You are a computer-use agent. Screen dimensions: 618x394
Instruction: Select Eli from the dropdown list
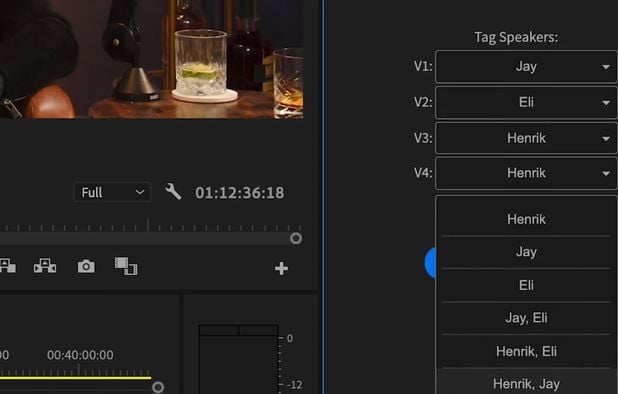[526, 285]
